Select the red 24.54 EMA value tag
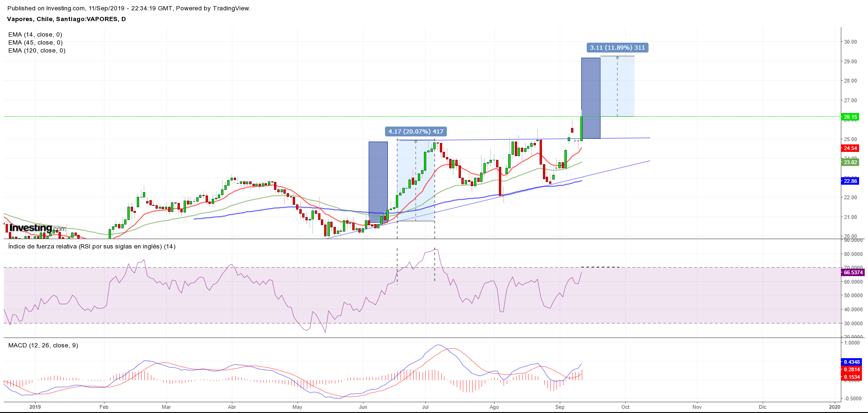 pyautogui.click(x=850, y=148)
